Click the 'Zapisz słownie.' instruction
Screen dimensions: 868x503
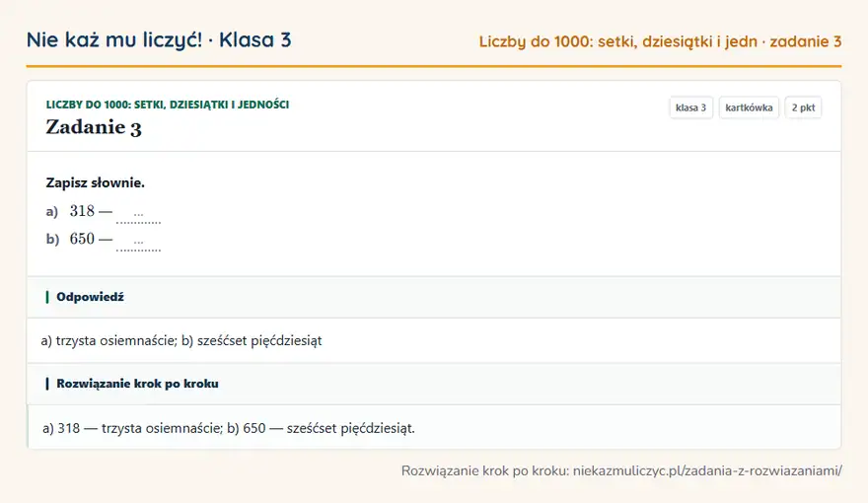pos(96,182)
